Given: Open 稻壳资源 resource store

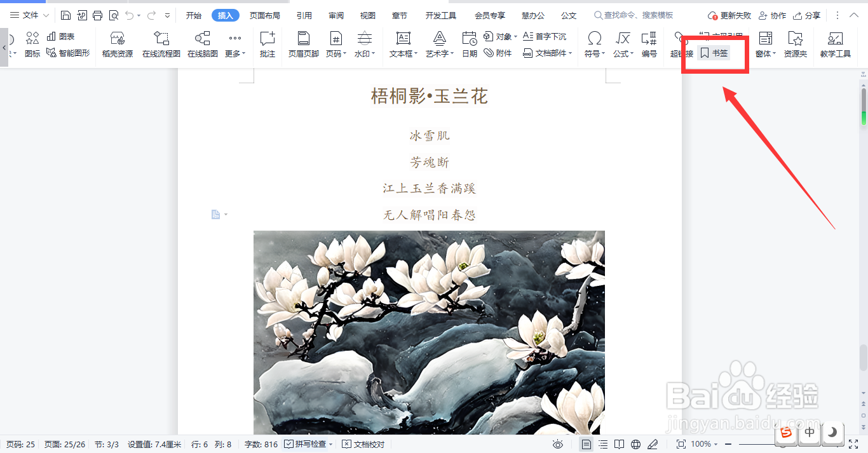Looking at the screenshot, I should [118, 44].
